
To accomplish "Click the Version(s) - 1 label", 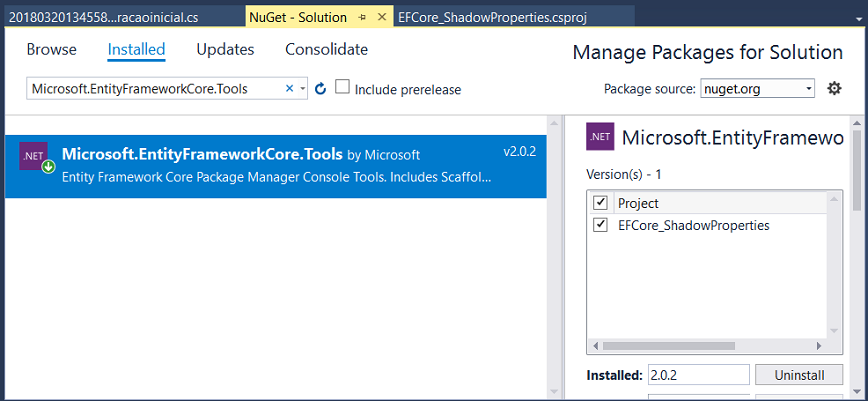I will 624,174.
